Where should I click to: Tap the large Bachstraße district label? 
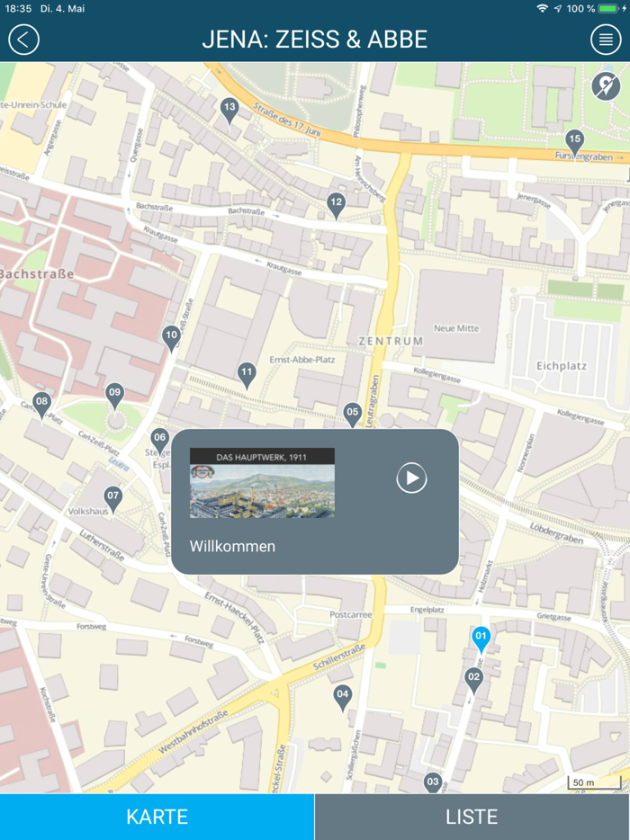[37, 274]
